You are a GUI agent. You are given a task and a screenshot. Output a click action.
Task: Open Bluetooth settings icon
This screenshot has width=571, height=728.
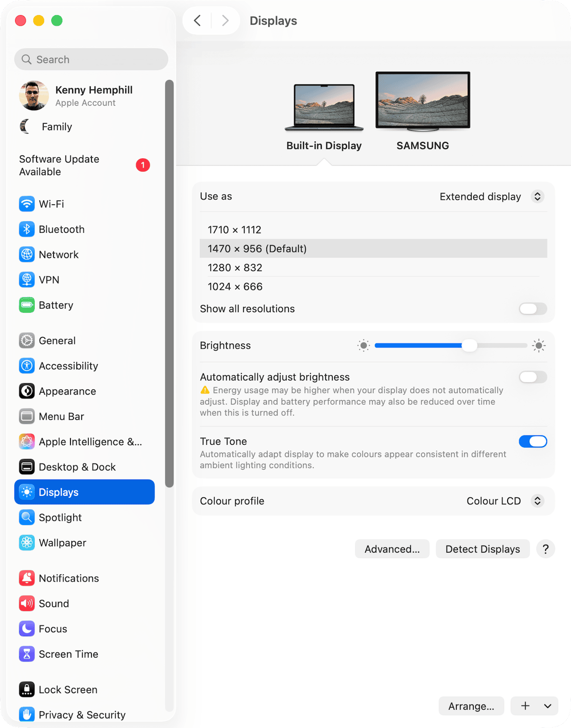(x=27, y=229)
